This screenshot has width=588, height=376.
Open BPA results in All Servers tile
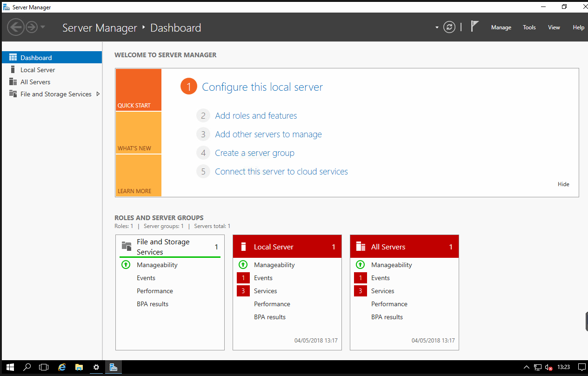tap(387, 317)
